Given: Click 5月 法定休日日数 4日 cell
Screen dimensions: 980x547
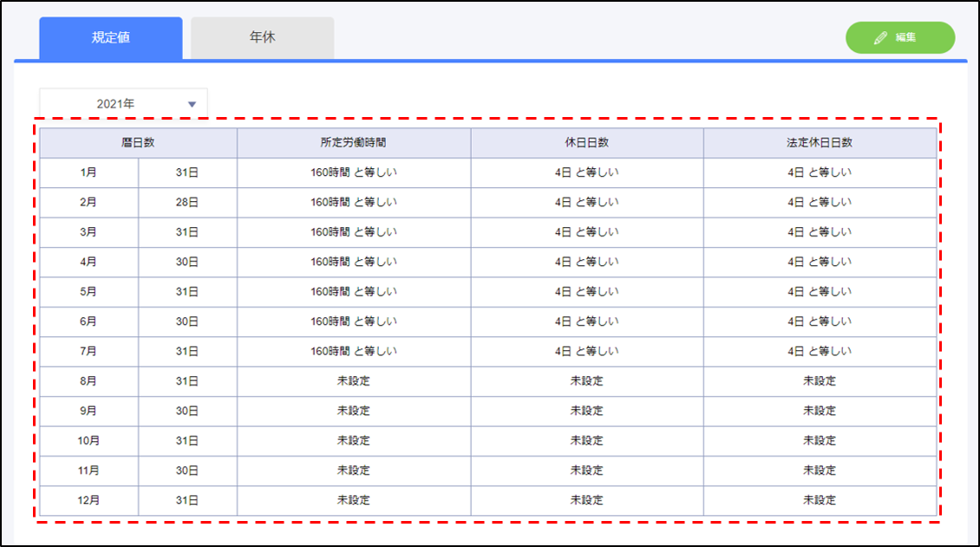Looking at the screenshot, I should point(820,292).
